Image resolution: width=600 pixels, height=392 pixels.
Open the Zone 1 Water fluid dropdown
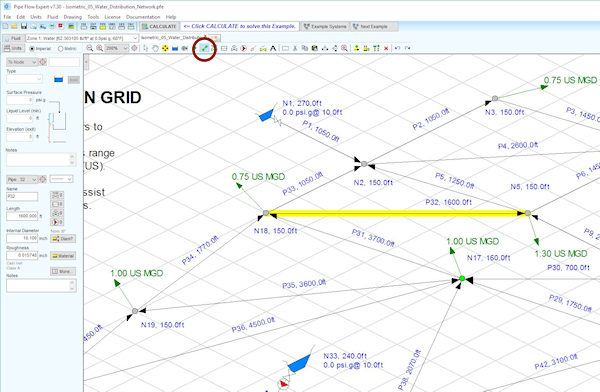click(x=82, y=38)
